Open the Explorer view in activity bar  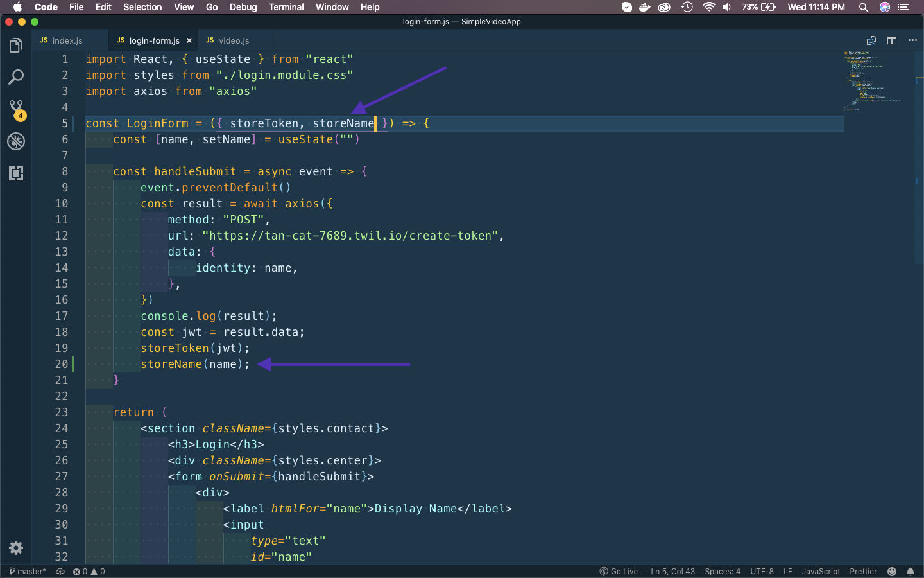16,46
